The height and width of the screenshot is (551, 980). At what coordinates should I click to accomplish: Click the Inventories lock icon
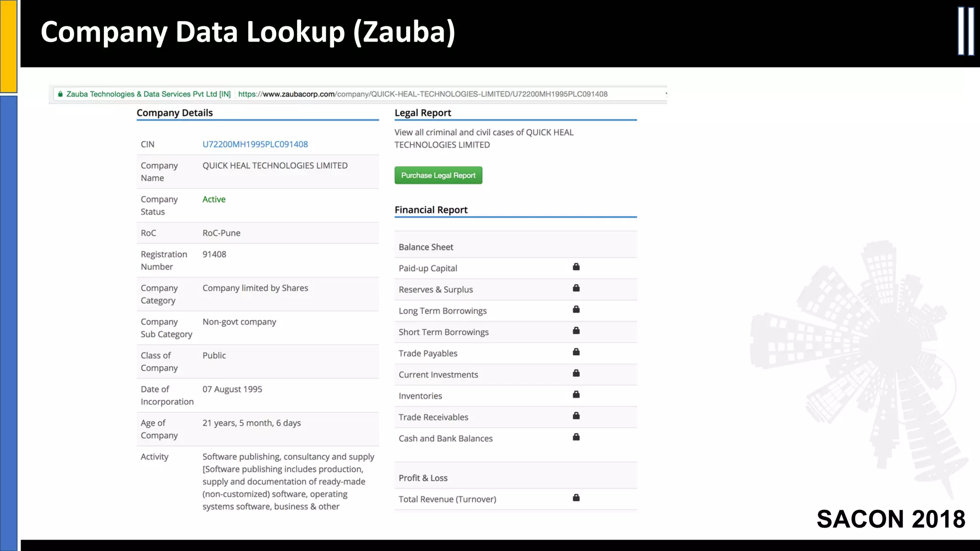576,395
